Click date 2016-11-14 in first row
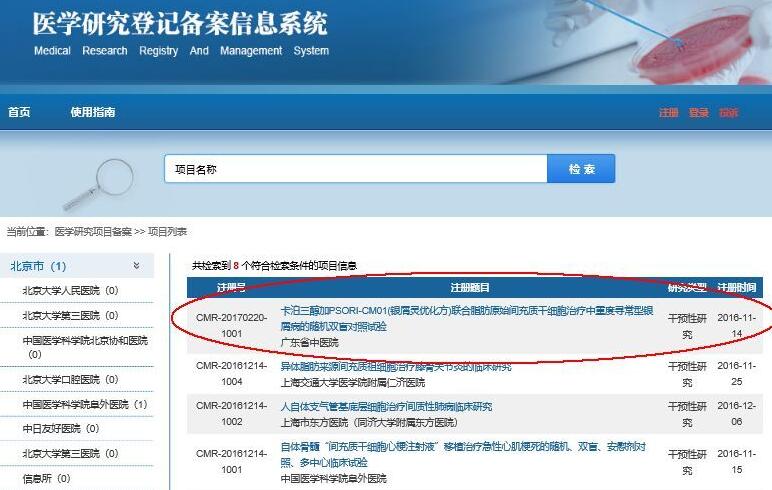This screenshot has width=772, height=490. tap(737, 326)
